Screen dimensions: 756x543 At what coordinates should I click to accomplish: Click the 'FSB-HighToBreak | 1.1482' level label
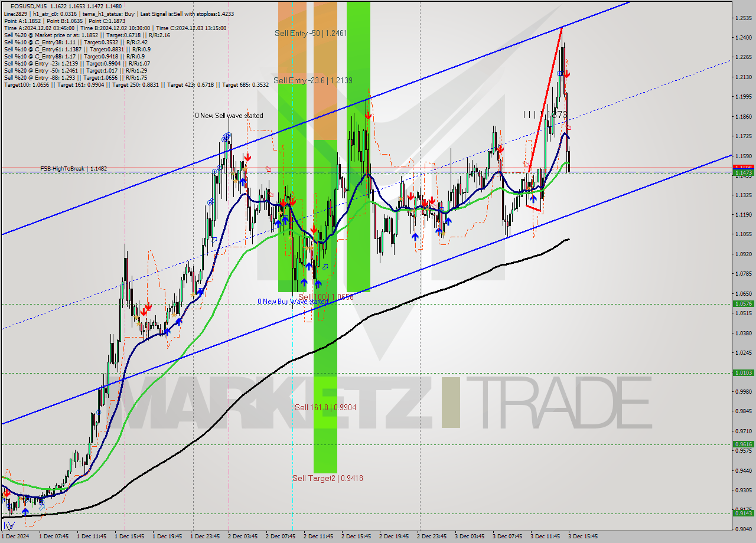[x=74, y=169]
